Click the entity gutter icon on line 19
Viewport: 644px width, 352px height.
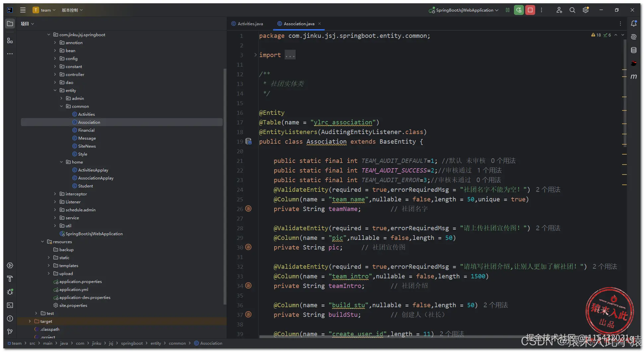248,141
